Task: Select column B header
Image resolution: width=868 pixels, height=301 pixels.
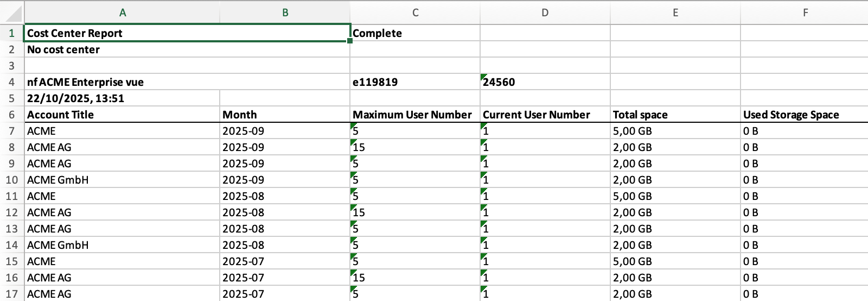Action: tap(285, 12)
